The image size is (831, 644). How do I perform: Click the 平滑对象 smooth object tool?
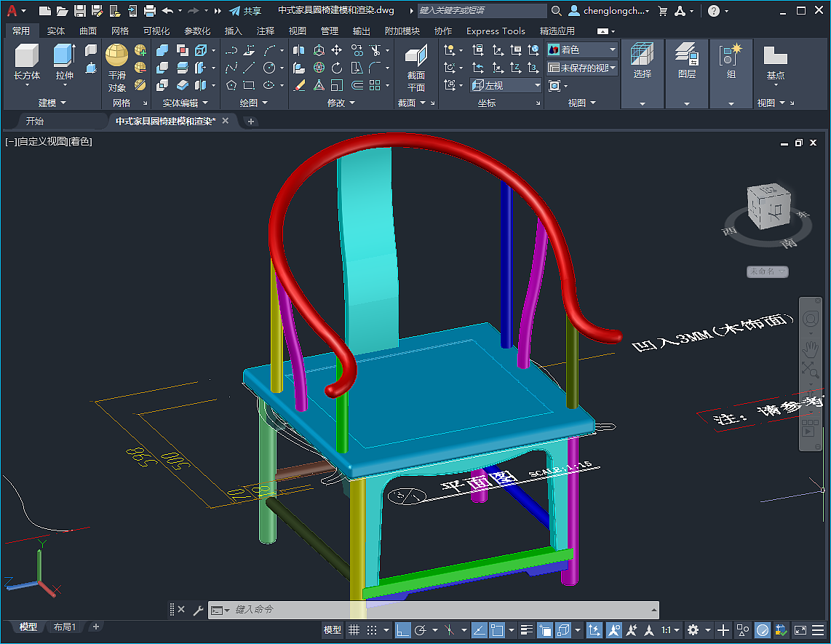[x=116, y=68]
